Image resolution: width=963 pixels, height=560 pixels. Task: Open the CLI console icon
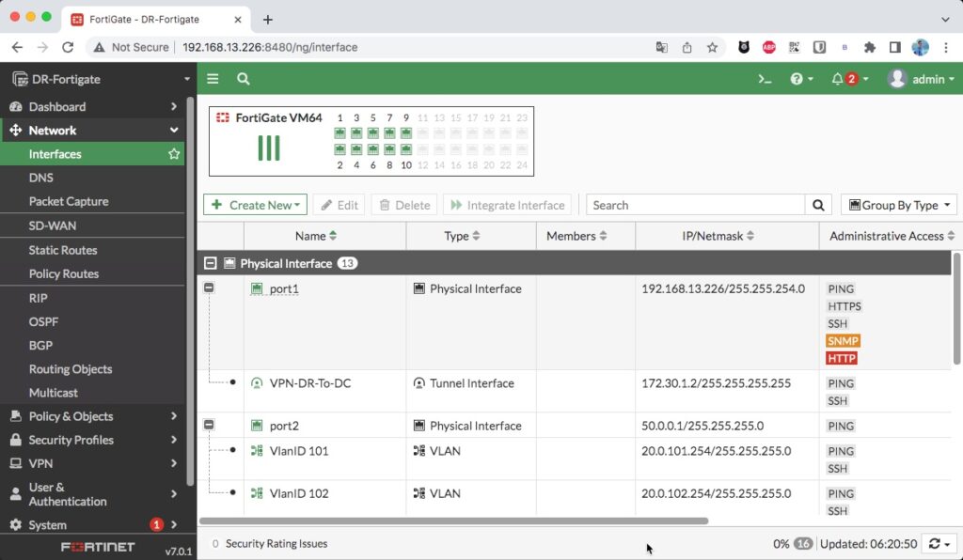pos(765,79)
